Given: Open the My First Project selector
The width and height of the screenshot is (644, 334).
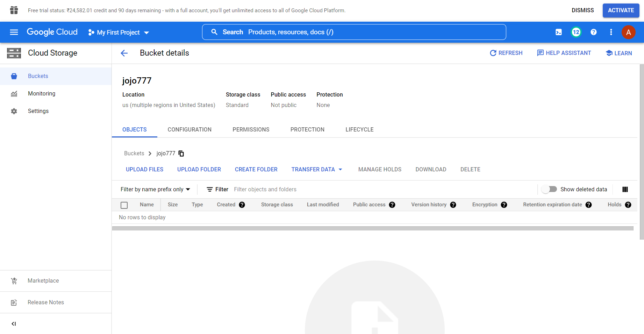Looking at the screenshot, I should (119, 33).
